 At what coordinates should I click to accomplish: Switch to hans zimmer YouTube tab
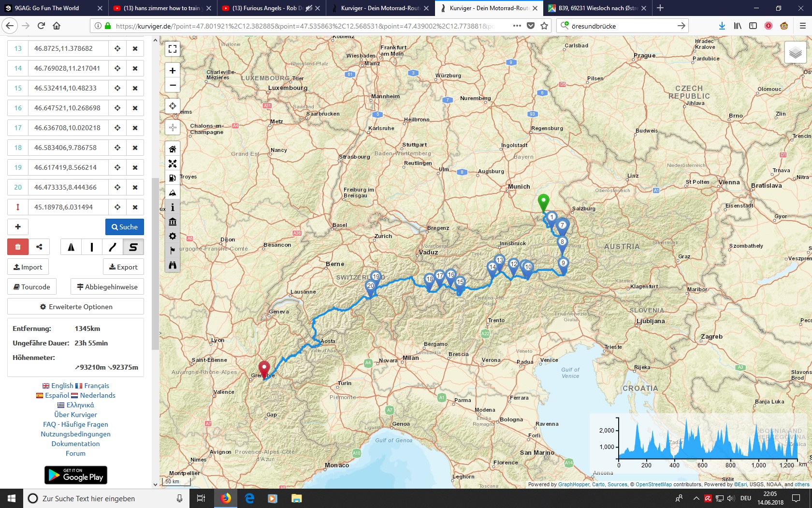click(162, 8)
